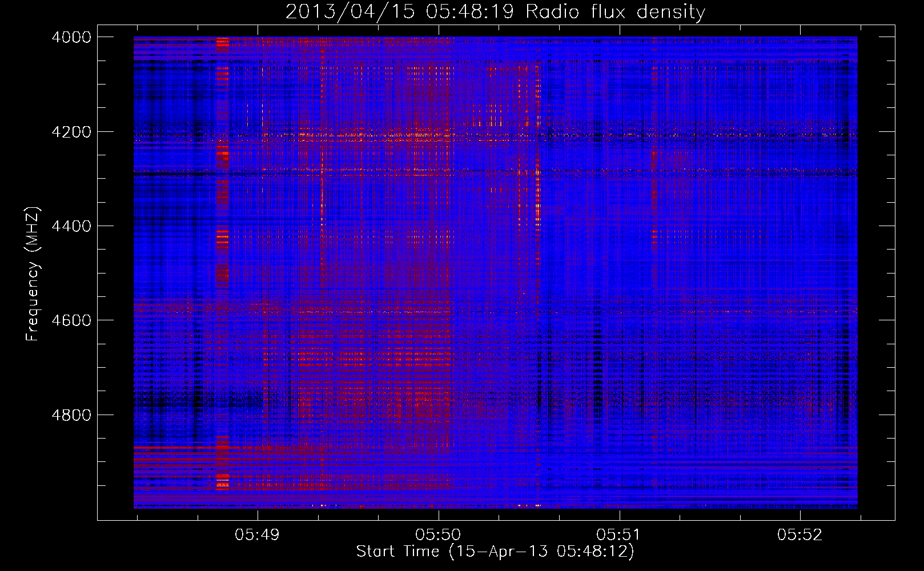Select the 4200 frequency tick label
This screenshot has width=924, height=571.
click(x=71, y=132)
